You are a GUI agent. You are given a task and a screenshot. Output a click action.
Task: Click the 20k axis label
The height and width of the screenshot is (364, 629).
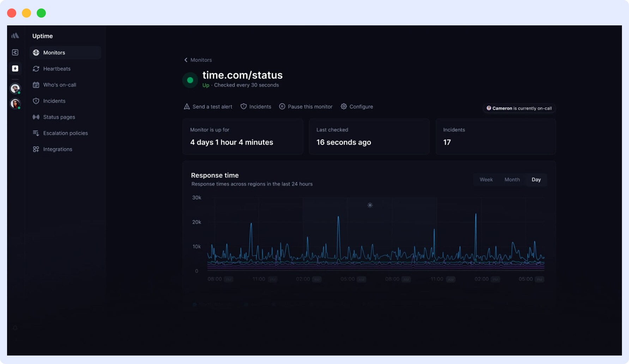[196, 222]
